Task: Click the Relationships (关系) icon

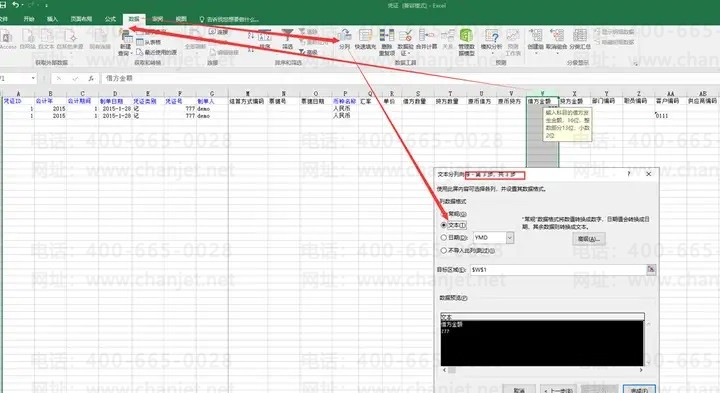Action: [448, 35]
